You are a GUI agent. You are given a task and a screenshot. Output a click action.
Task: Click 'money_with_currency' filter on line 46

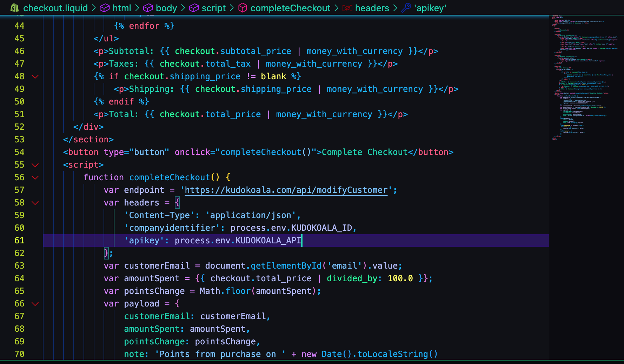(x=354, y=51)
